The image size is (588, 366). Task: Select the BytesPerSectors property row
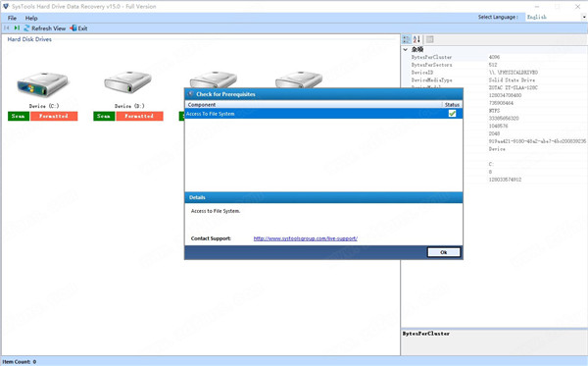pyautogui.click(x=495, y=65)
